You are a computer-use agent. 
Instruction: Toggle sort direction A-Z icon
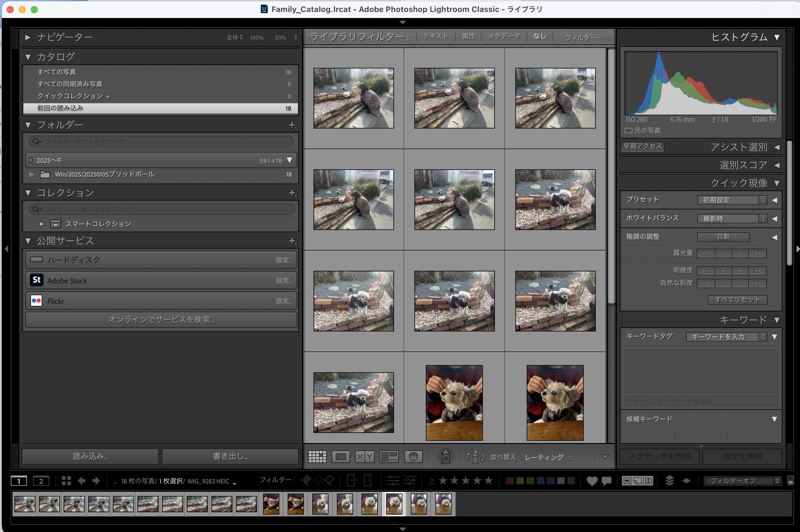(x=475, y=457)
